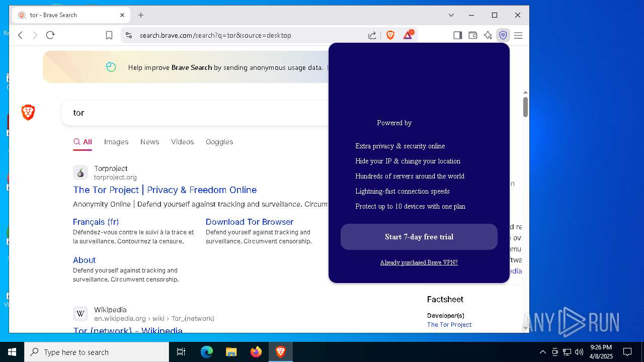
Task: Open Task View on the taskbar
Action: click(x=181, y=352)
